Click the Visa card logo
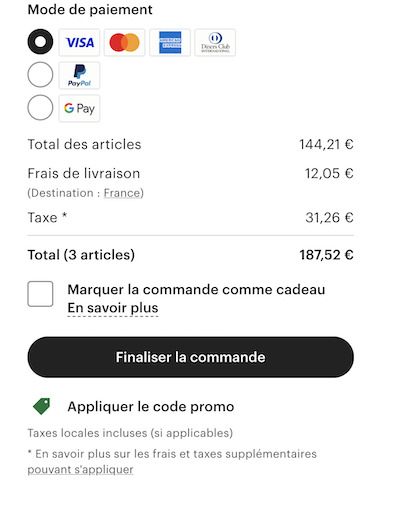This screenshot has height=508, width=400. [x=79, y=42]
